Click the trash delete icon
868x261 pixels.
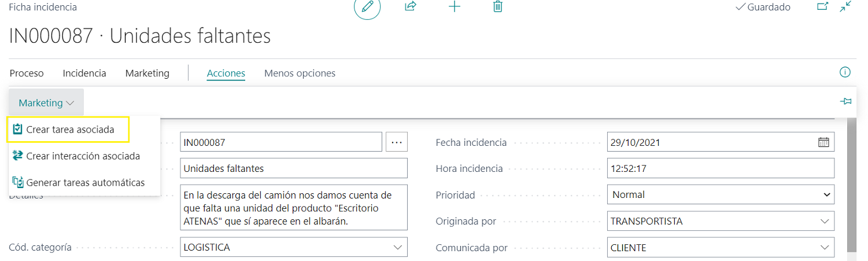point(497,7)
